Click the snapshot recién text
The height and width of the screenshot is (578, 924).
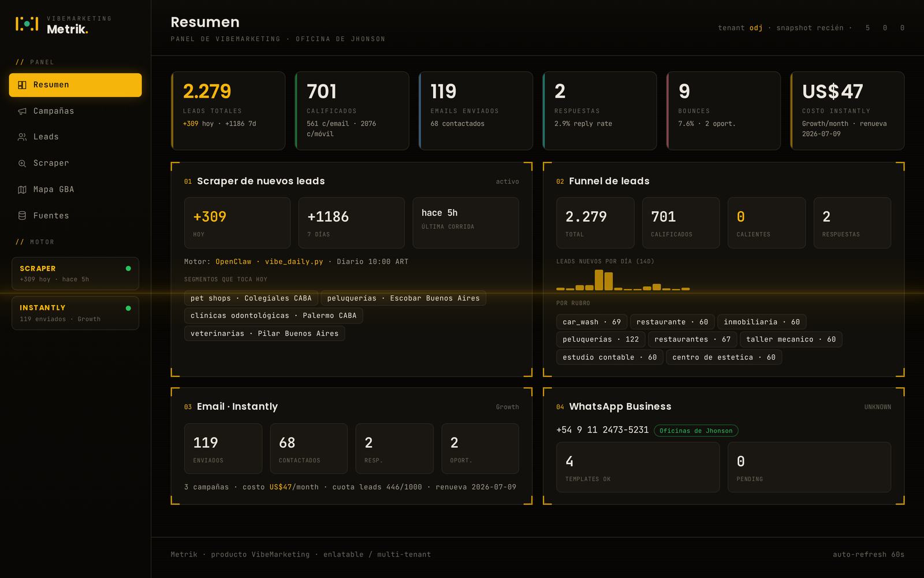point(810,28)
